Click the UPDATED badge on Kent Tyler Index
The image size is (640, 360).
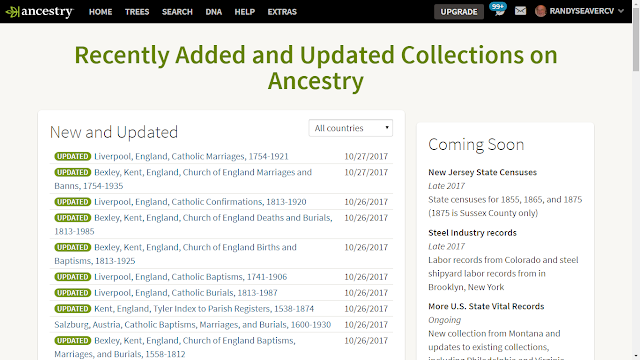(73, 309)
